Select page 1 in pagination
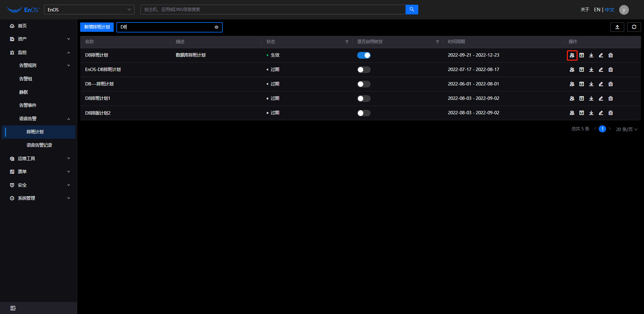 coord(602,129)
